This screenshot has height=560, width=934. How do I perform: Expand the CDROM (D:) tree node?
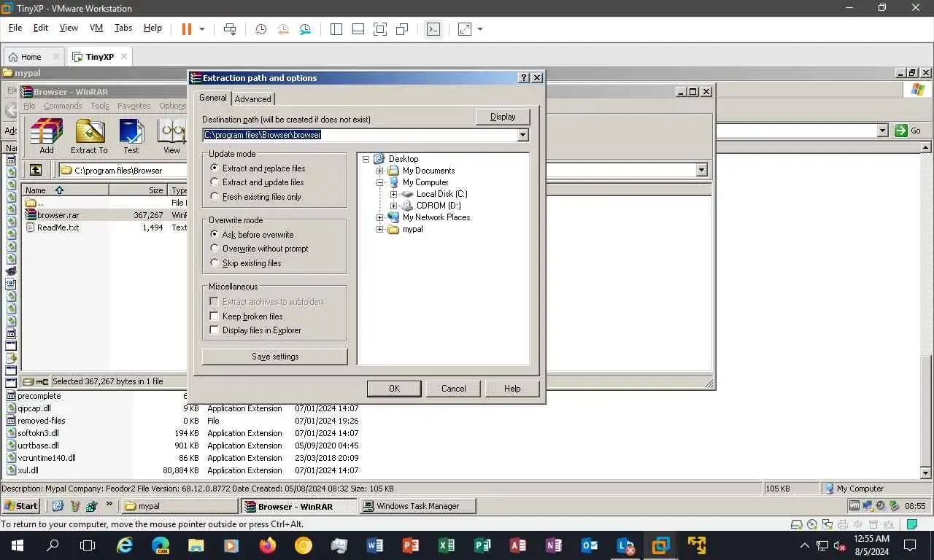(x=394, y=206)
